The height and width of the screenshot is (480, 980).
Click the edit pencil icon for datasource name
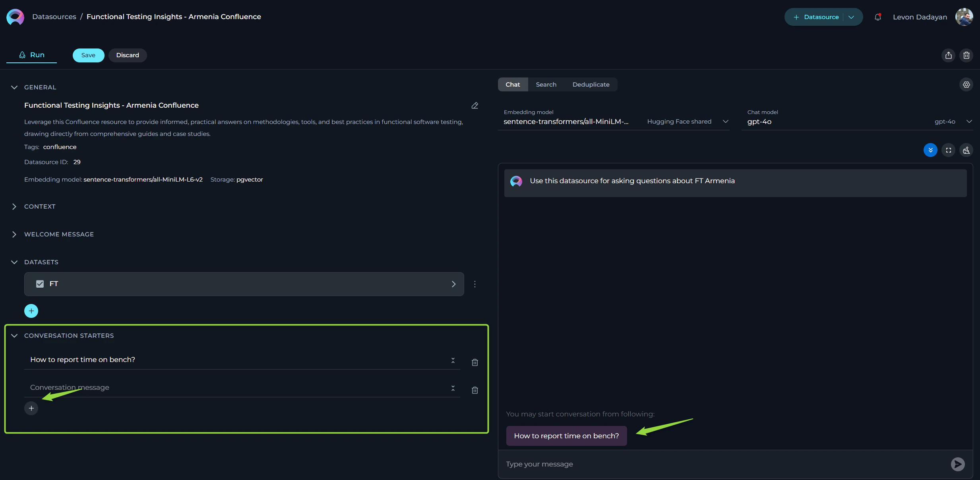(x=475, y=106)
